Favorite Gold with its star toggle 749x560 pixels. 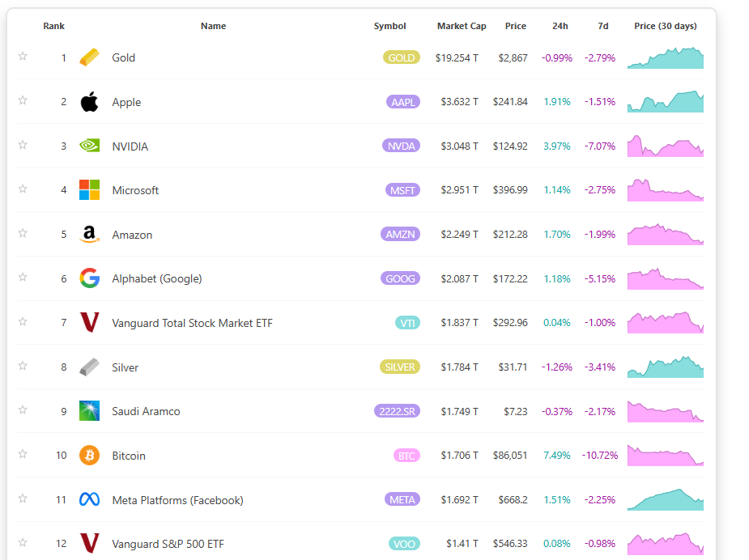click(23, 57)
